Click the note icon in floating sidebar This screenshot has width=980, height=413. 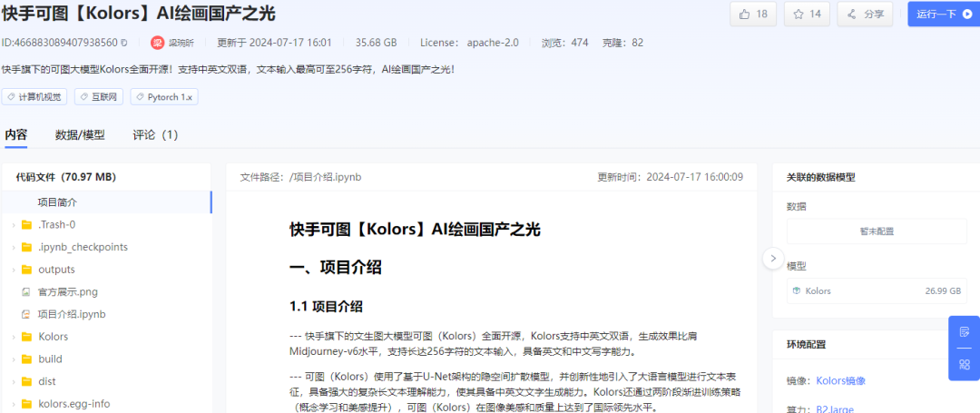click(965, 332)
